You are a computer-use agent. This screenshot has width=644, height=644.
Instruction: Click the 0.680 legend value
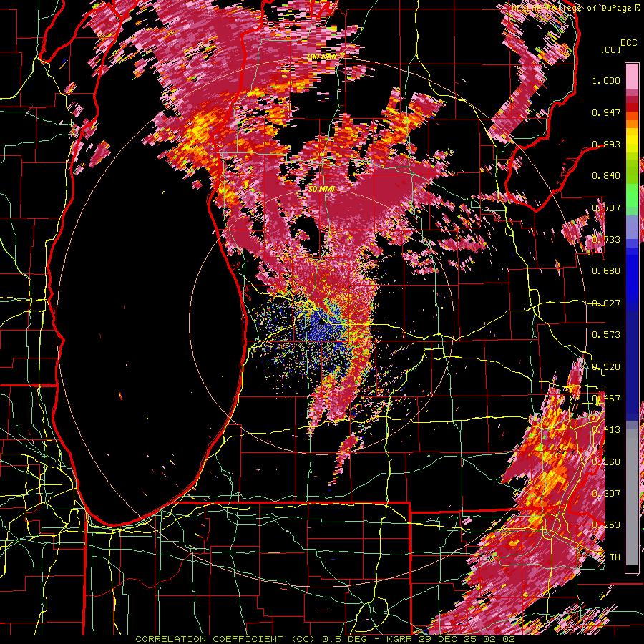tap(606, 271)
